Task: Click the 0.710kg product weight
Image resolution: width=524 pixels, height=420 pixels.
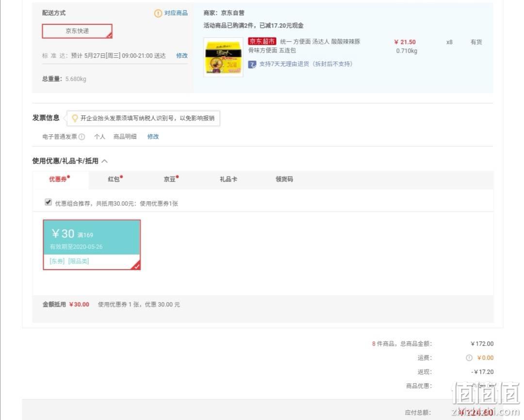Action: 407,51
